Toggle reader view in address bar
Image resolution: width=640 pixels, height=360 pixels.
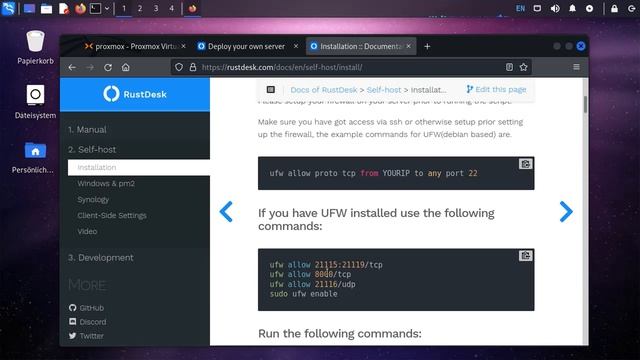509,67
